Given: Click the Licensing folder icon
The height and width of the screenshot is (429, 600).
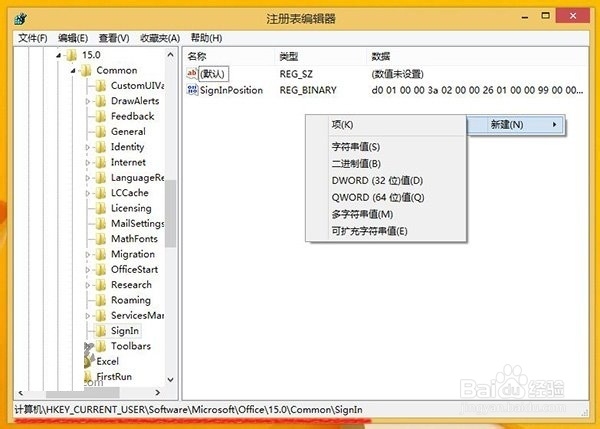Looking at the screenshot, I should coord(101,208).
